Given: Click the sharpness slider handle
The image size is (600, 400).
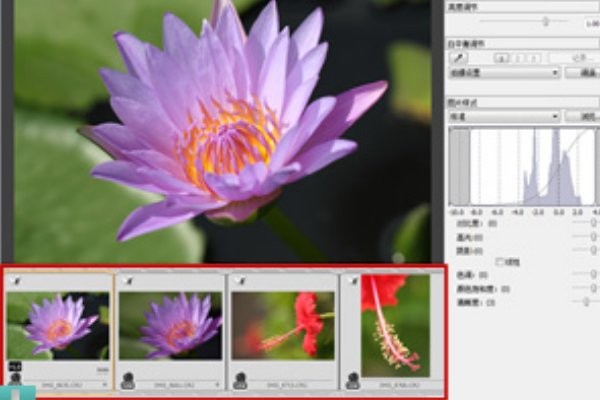Looking at the screenshot, I should [585, 301].
